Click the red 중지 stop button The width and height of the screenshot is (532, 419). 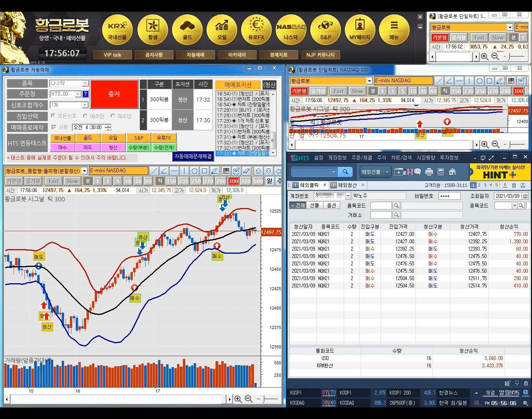114,94
